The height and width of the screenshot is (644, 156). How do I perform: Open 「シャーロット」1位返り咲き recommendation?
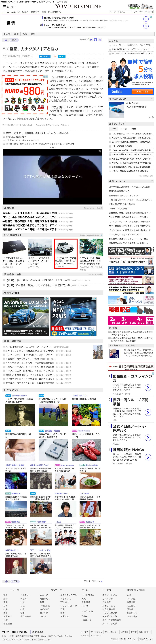(132, 45)
